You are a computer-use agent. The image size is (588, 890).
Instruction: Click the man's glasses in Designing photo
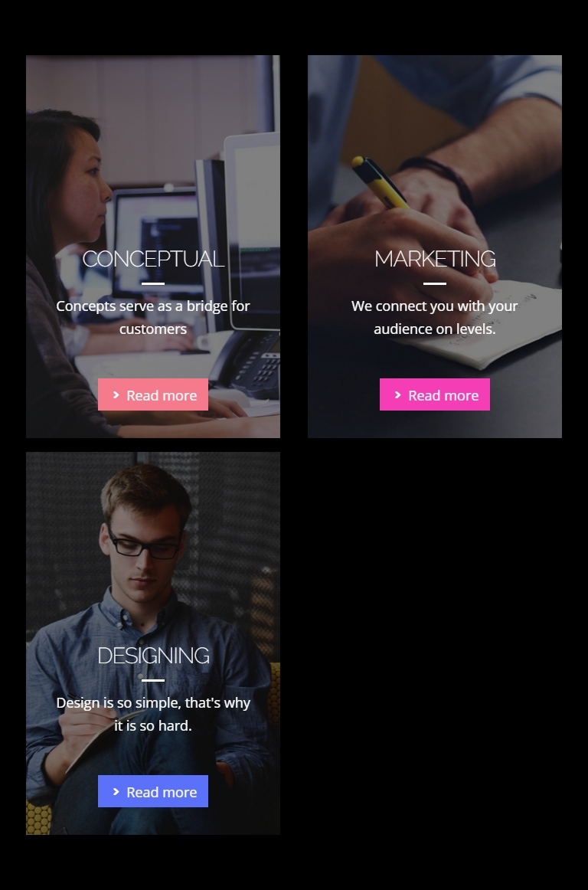coord(144,545)
